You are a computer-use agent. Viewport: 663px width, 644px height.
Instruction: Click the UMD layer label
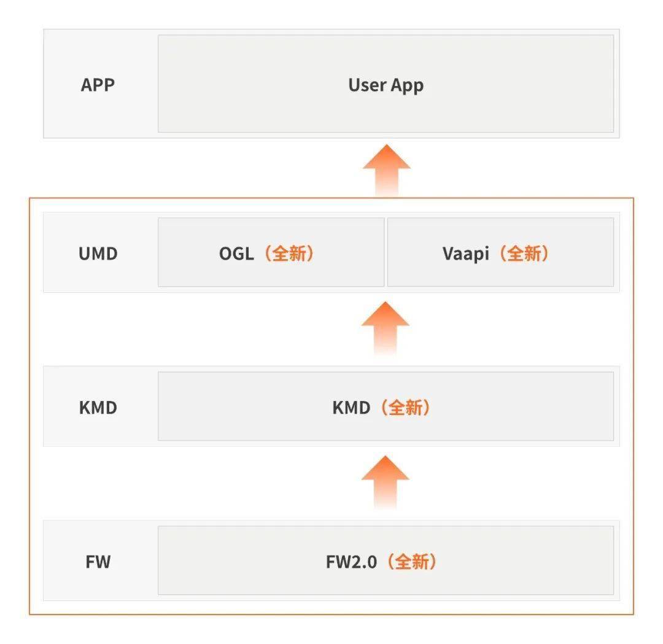98,254
